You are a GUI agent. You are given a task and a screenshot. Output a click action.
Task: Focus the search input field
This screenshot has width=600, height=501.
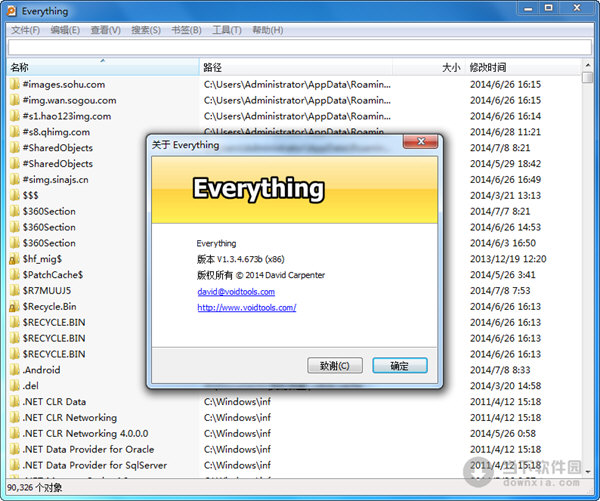pos(300,47)
